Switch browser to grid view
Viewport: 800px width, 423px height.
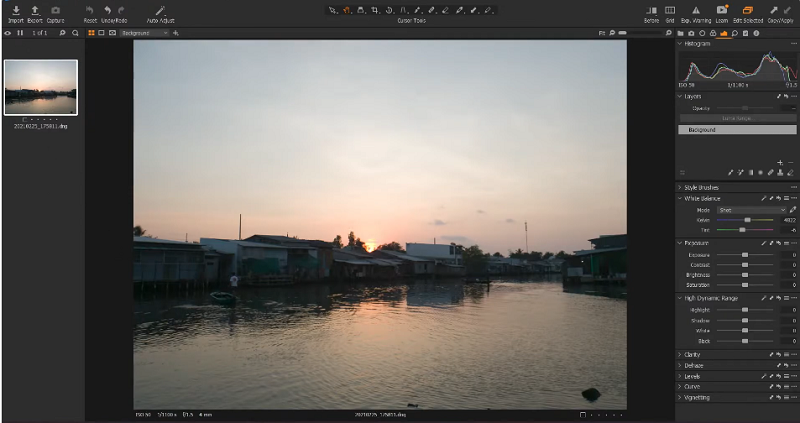coord(91,33)
